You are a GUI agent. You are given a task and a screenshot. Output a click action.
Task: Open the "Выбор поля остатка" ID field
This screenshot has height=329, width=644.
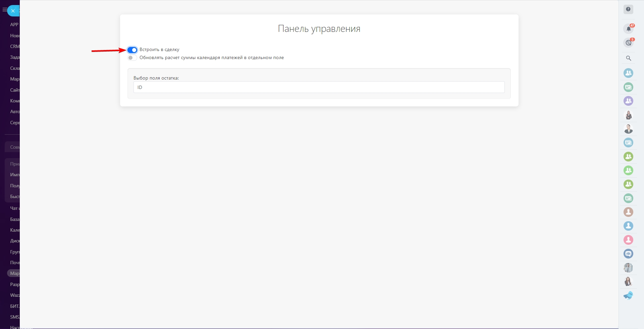[319, 87]
